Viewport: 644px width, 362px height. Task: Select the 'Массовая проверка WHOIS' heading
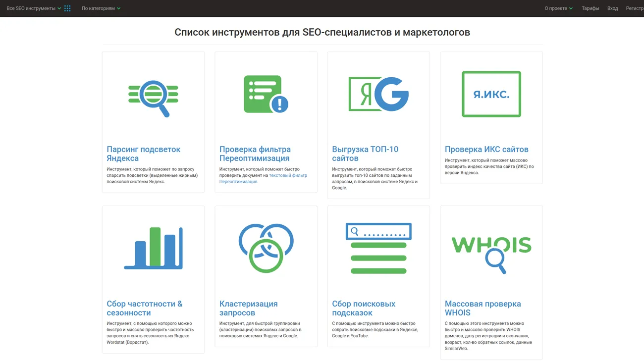(x=483, y=308)
